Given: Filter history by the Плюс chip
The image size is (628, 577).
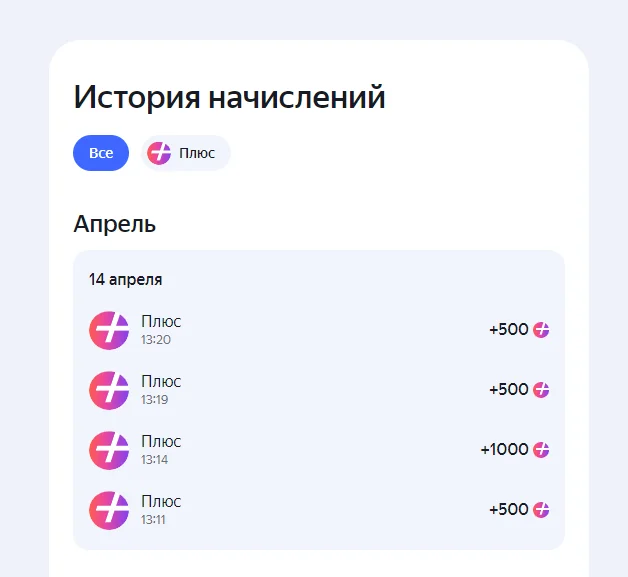Looking at the screenshot, I should pos(185,153).
